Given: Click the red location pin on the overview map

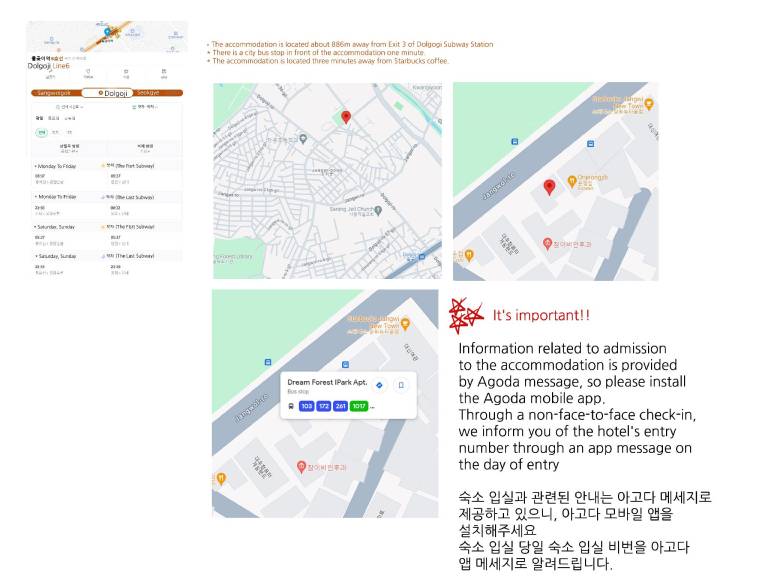Looking at the screenshot, I should click(346, 117).
